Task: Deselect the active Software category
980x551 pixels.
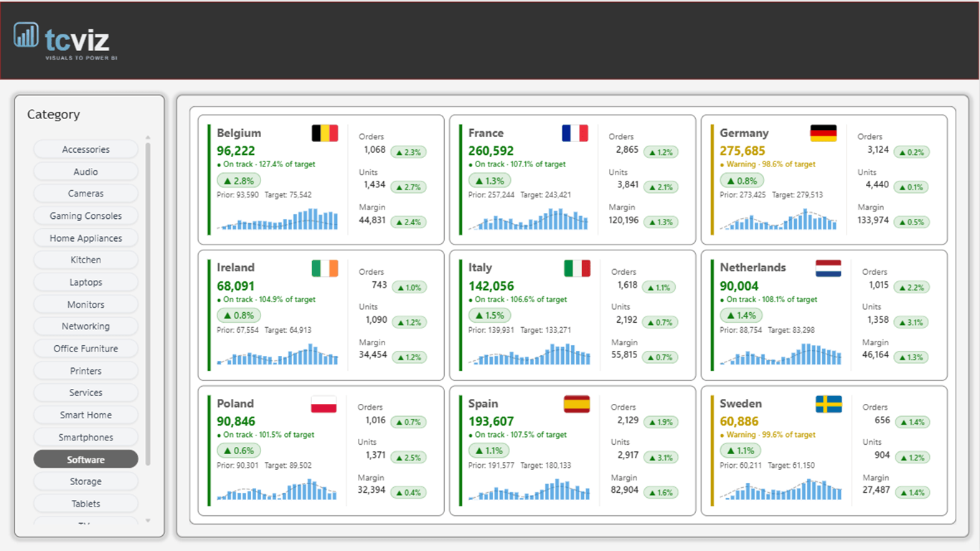Action: click(86, 459)
